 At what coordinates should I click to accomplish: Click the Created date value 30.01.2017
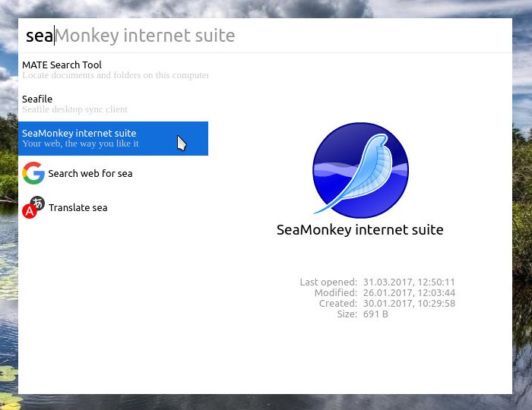409,303
